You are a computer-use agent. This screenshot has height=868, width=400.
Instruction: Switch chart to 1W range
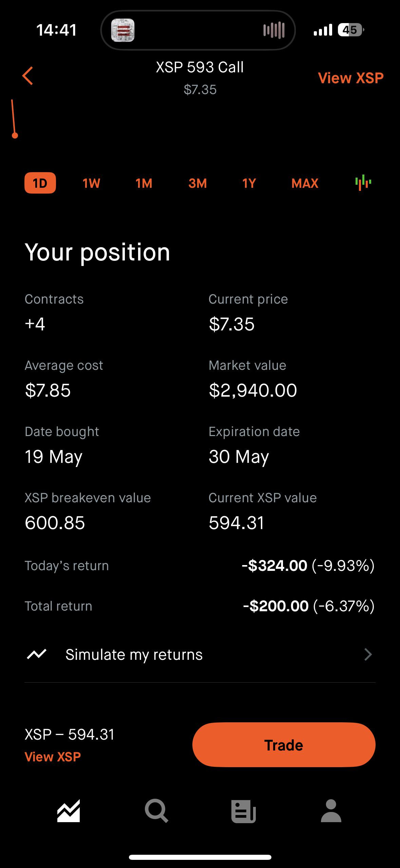click(91, 183)
